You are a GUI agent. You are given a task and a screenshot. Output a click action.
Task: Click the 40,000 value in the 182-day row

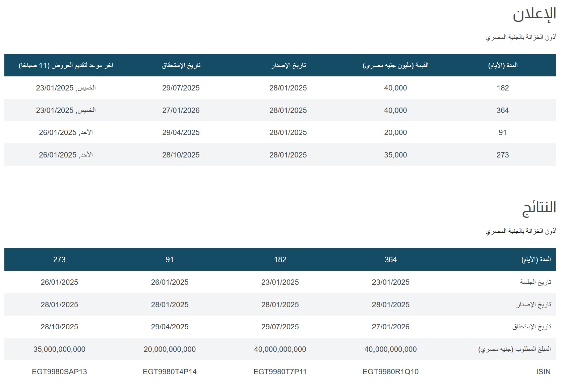tap(395, 88)
